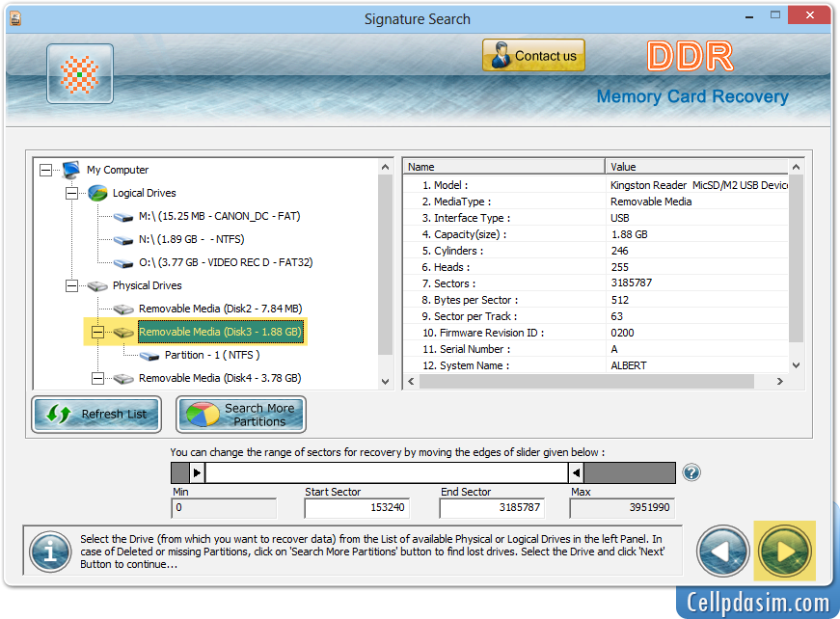This screenshot has height=619, width=840.
Task: Select Removable Media Disk2 7.84 MB
Action: click(x=220, y=309)
